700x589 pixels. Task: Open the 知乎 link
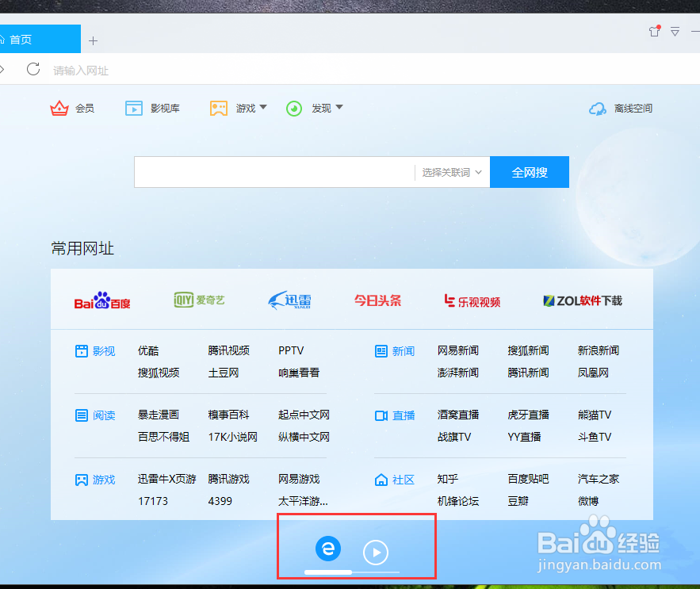448,479
